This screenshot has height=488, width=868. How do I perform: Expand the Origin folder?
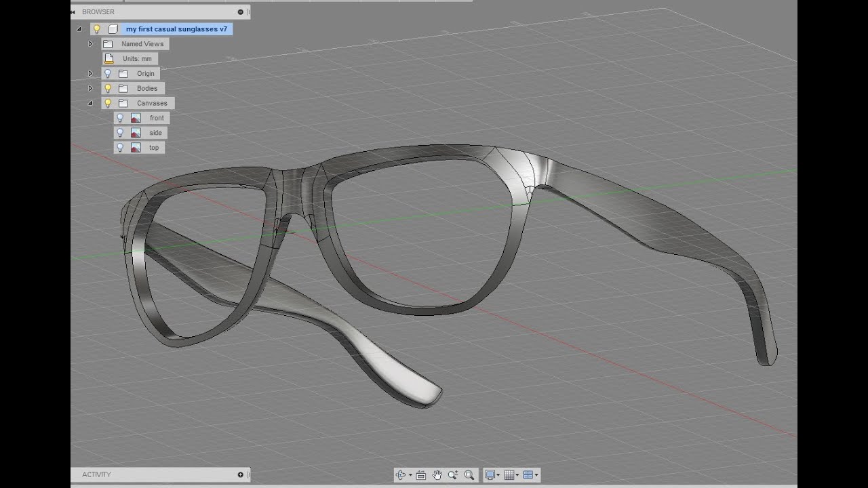point(90,73)
